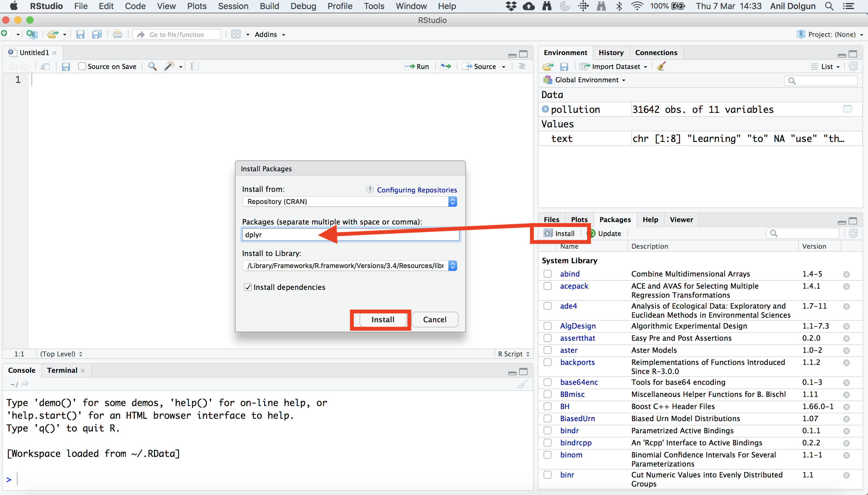This screenshot has width=868, height=495.
Task: Click the Save All documents icon
Action: coord(97,34)
